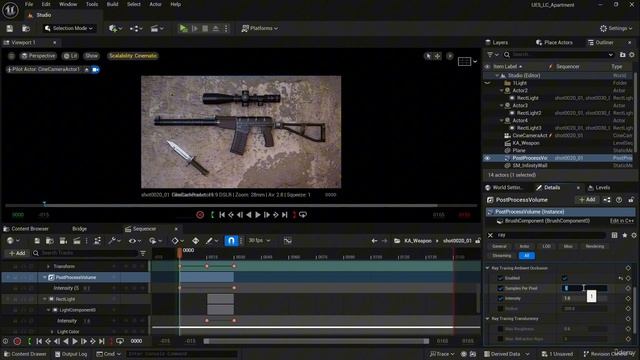Open the Outliner filter menu
640x360 pixels.
point(493,55)
